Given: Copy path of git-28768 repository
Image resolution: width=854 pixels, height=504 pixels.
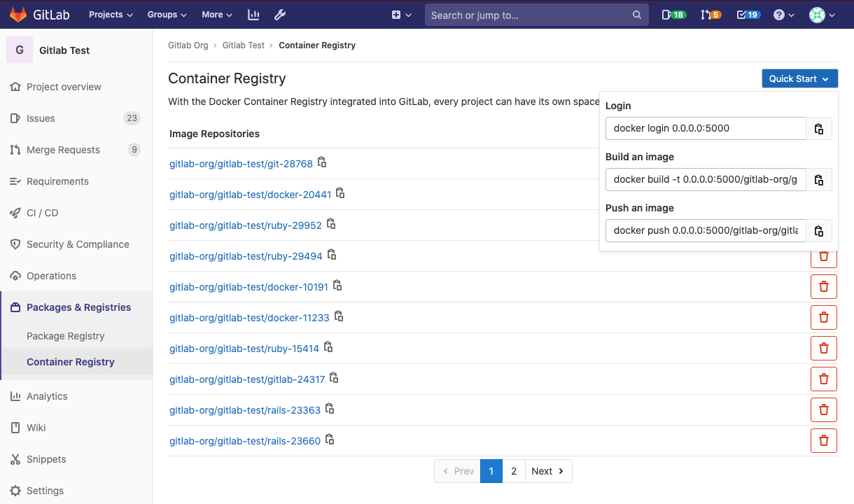Looking at the screenshot, I should pyautogui.click(x=322, y=162).
